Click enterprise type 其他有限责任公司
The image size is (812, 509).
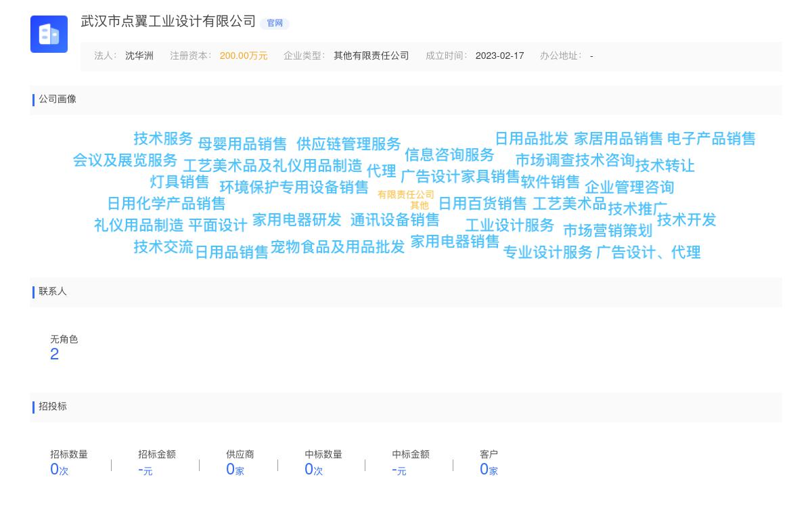[371, 56]
